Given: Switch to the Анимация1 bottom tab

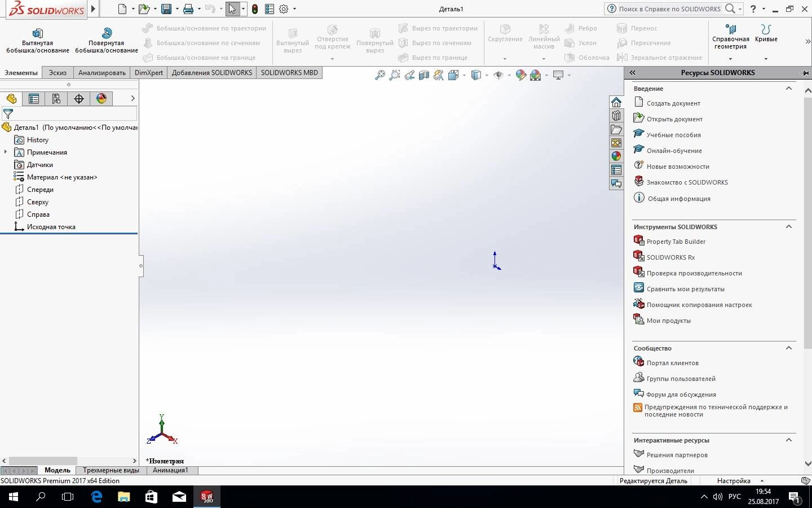Looking at the screenshot, I should point(170,470).
